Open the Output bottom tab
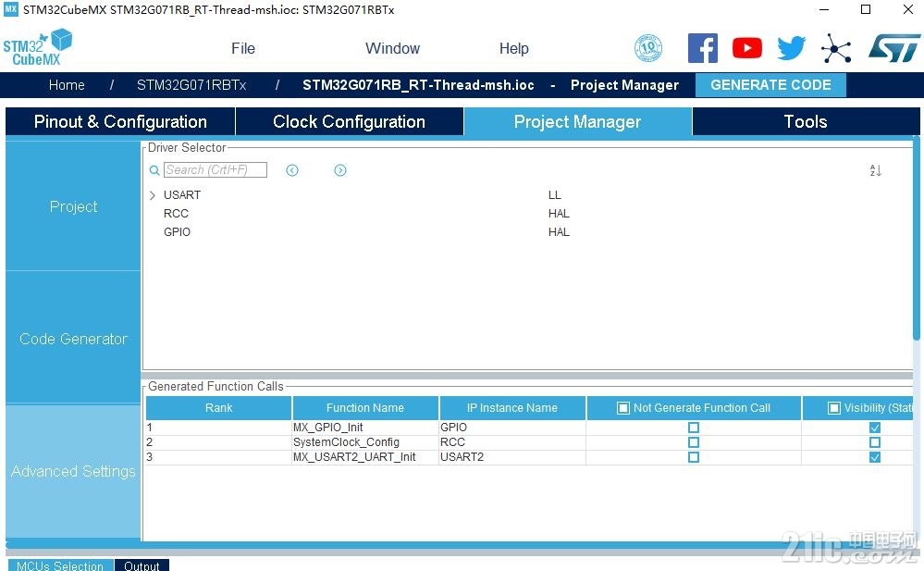This screenshot has height=571, width=924. coord(142,565)
